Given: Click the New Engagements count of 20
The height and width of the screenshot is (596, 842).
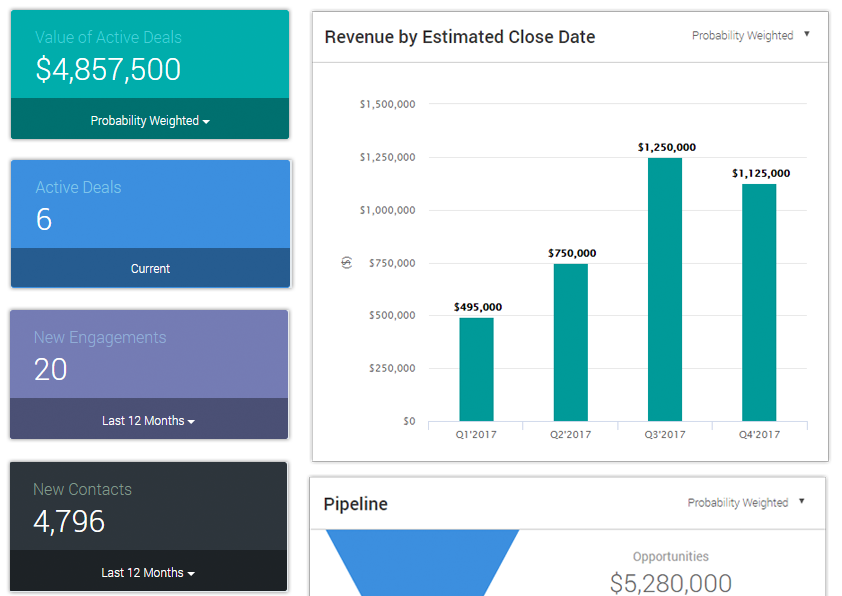Looking at the screenshot, I should point(51,370).
